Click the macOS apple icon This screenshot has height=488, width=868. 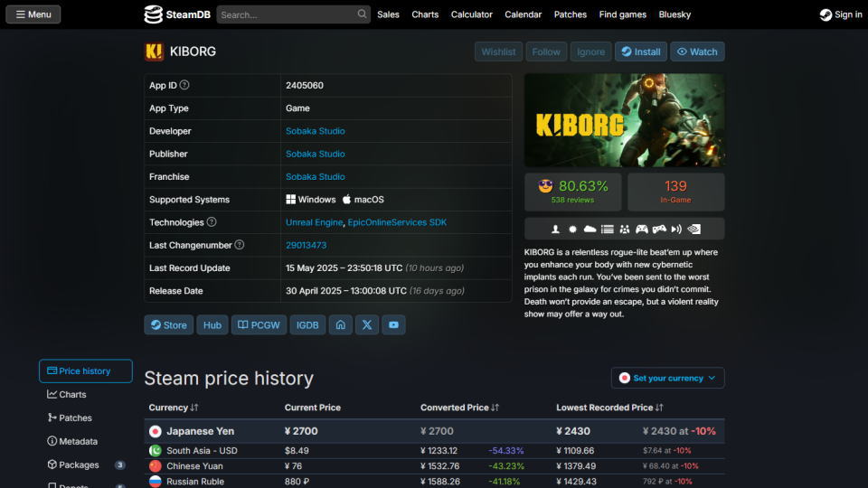(x=346, y=199)
